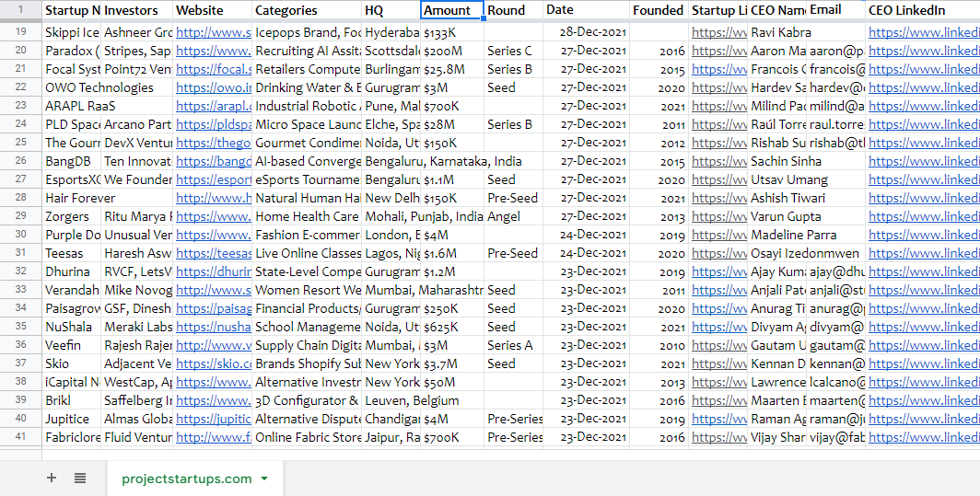Select the iCapital startup name cell

[71, 382]
